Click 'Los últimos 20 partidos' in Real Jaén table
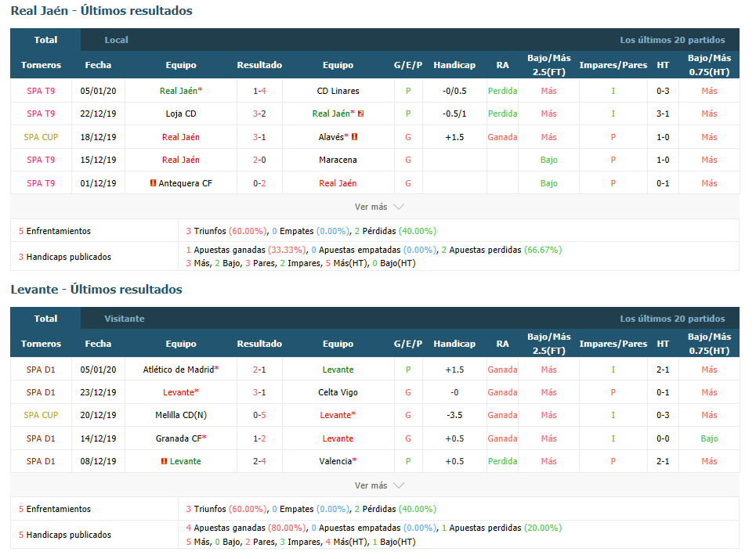Image resolution: width=756 pixels, height=559 pixels. pos(672,40)
